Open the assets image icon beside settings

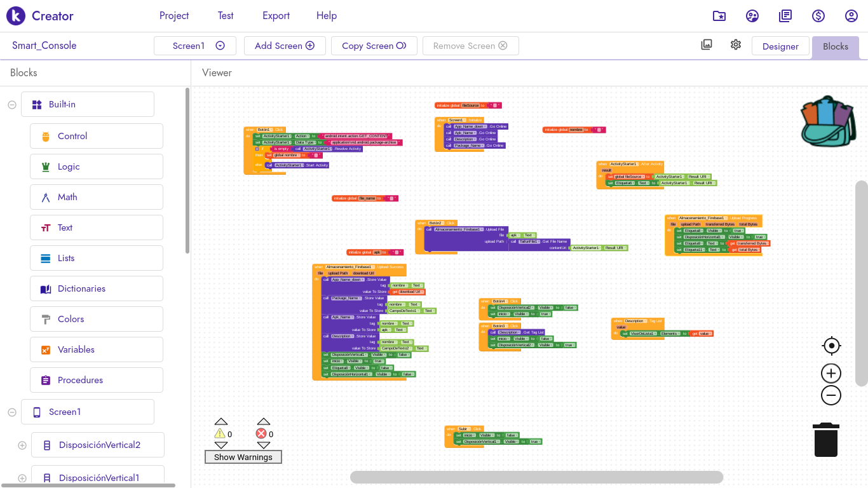coord(707,44)
